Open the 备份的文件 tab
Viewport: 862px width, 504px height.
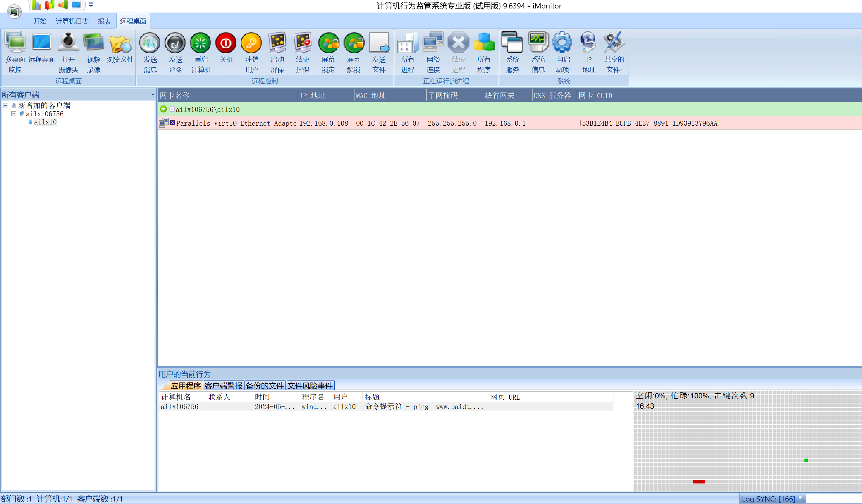coord(265,385)
